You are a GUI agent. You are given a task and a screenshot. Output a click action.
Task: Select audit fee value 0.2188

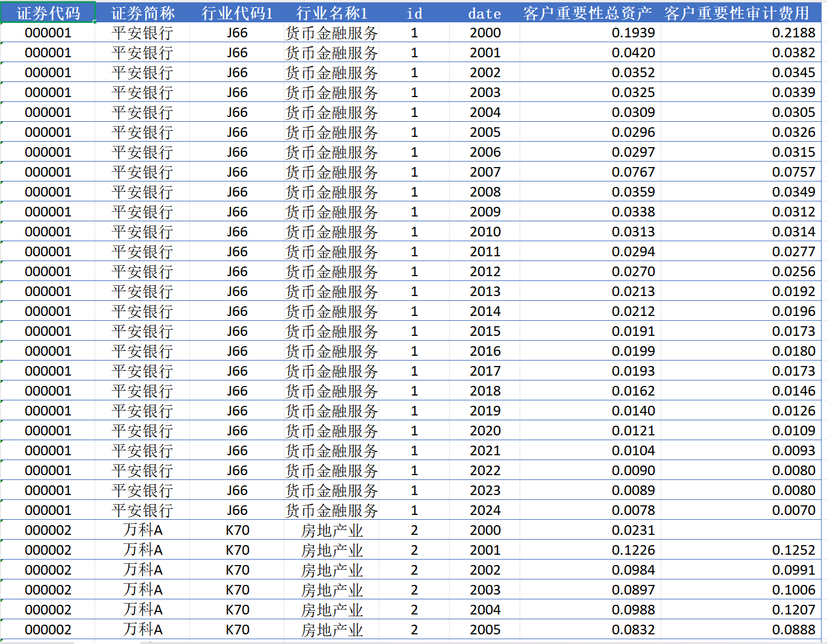pyautogui.click(x=741, y=33)
